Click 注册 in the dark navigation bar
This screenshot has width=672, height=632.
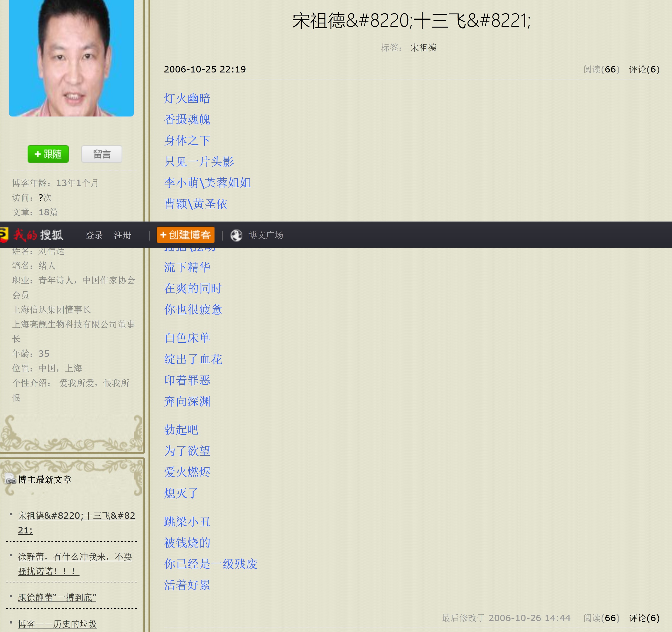click(122, 235)
